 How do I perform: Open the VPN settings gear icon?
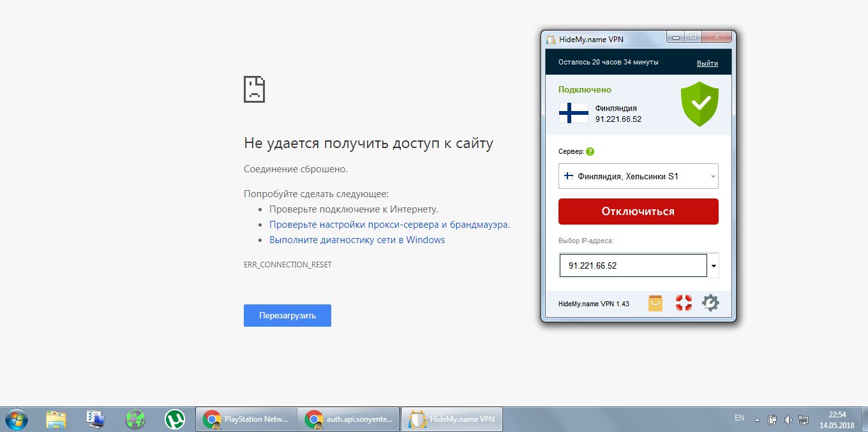coord(710,303)
